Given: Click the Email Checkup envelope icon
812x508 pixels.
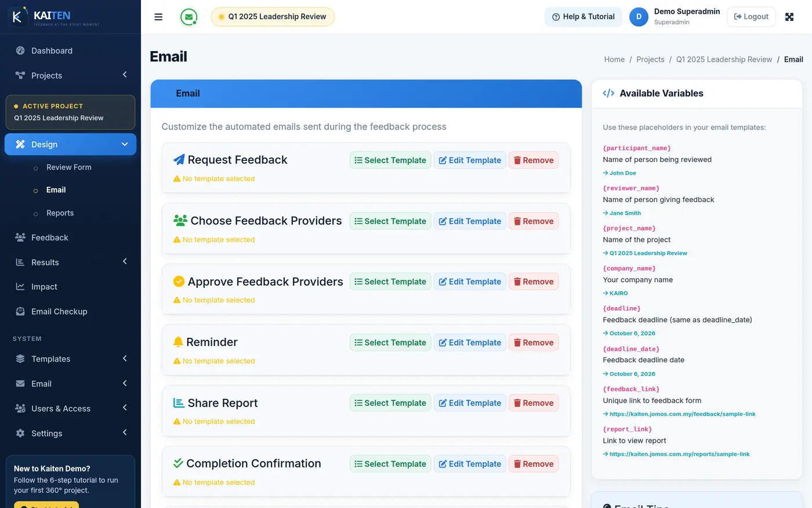Looking at the screenshot, I should (x=20, y=312).
